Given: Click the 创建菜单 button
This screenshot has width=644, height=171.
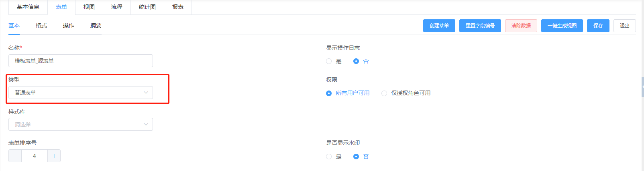Looking at the screenshot, I should click(x=439, y=26).
